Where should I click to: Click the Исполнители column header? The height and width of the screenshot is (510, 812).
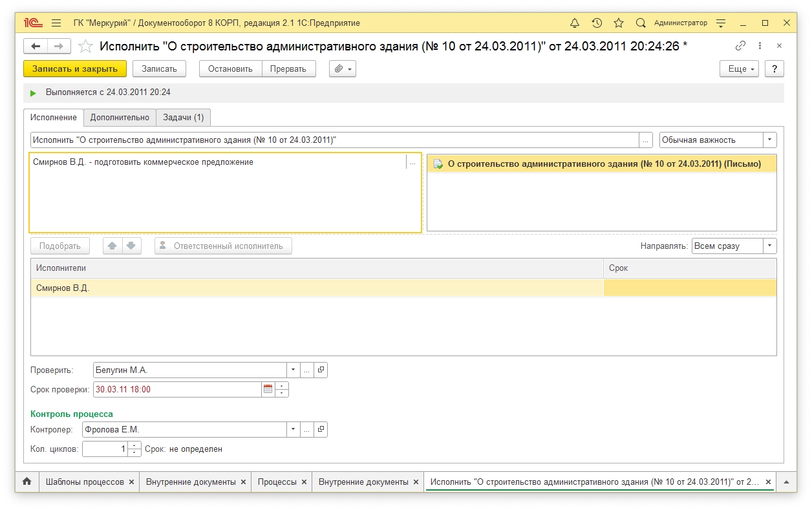coord(317,268)
